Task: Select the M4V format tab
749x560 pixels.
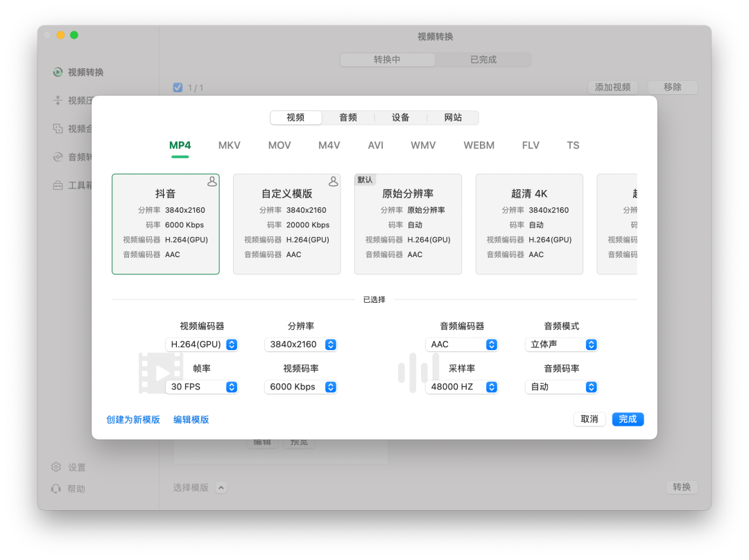Action: pyautogui.click(x=329, y=145)
